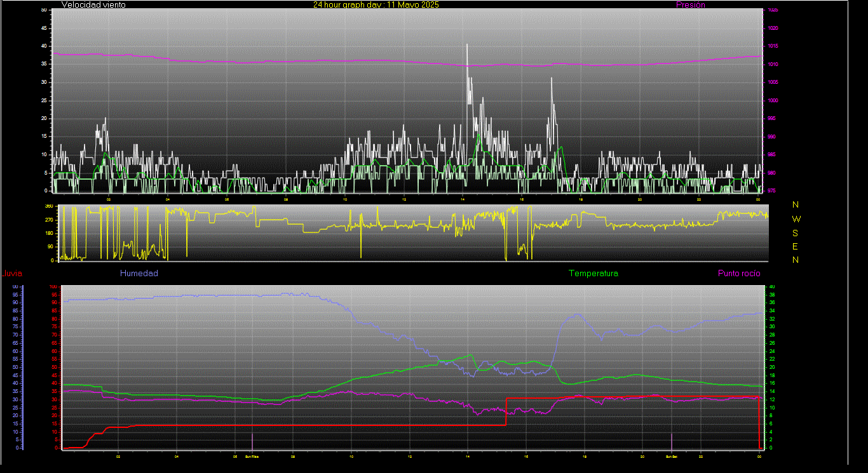
Task: Click the '1025' pressure axis value
Action: (x=773, y=10)
